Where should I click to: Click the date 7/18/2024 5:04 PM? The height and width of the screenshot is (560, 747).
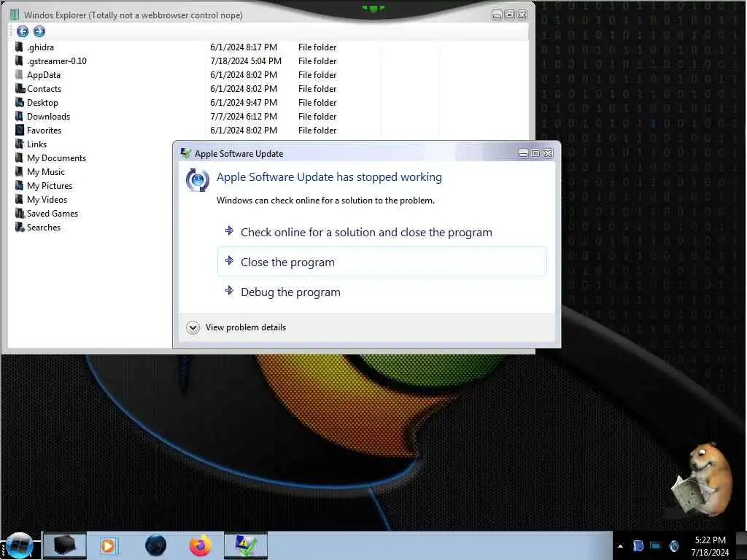tap(246, 61)
